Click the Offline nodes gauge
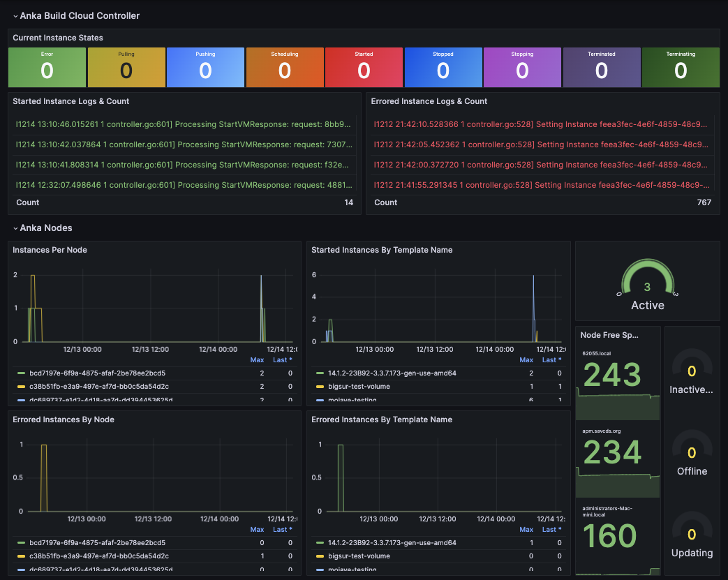The image size is (728, 580). click(x=691, y=452)
